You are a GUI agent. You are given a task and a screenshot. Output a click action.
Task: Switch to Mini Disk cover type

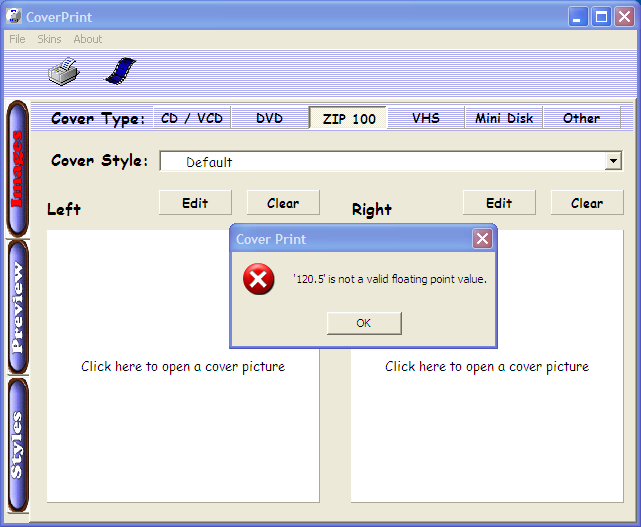click(503, 118)
